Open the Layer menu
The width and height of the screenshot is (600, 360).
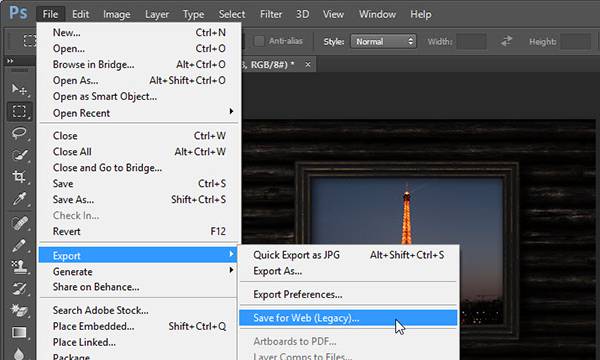(157, 15)
